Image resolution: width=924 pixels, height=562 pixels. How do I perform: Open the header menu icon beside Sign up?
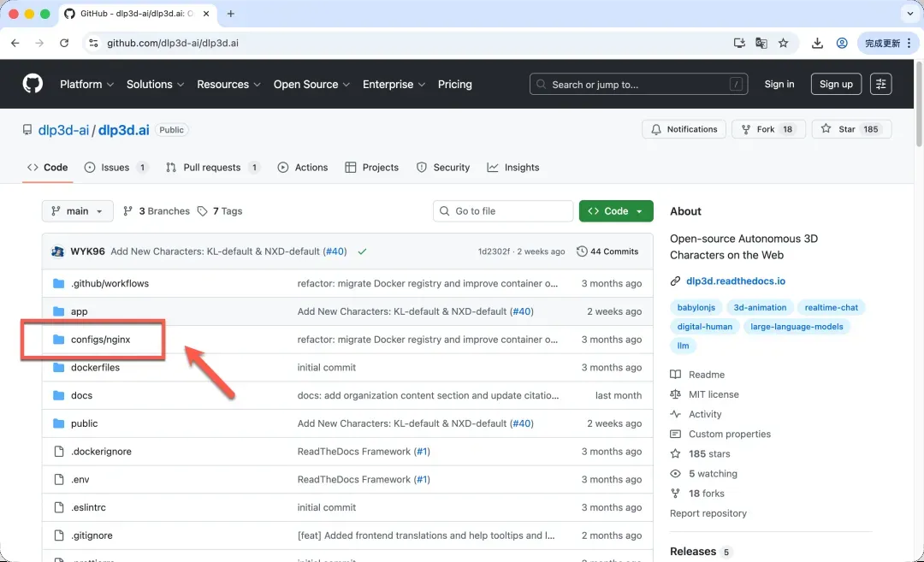point(880,84)
